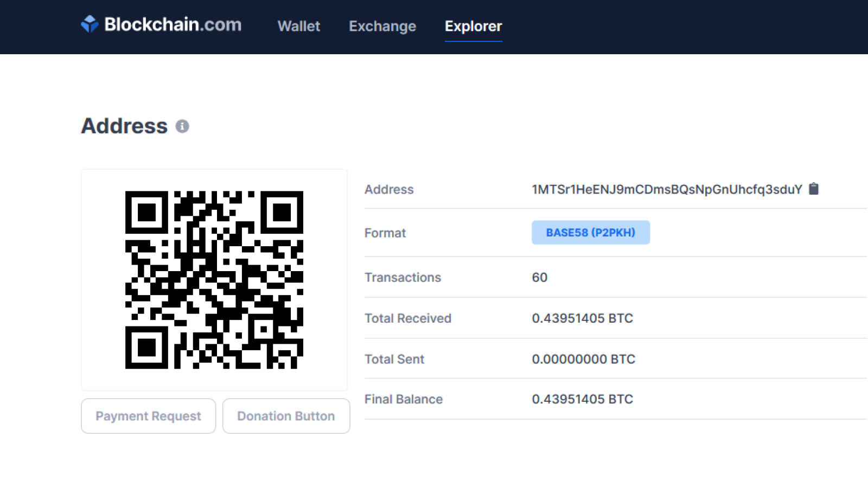Click the transactions count 60
Image resolution: width=868 pixels, height=488 pixels.
(x=540, y=278)
